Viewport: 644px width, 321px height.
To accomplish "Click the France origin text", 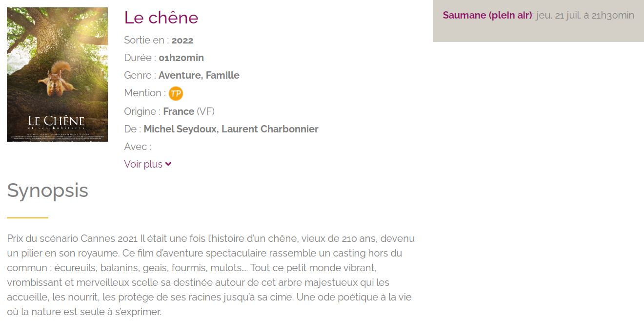I will (179, 111).
